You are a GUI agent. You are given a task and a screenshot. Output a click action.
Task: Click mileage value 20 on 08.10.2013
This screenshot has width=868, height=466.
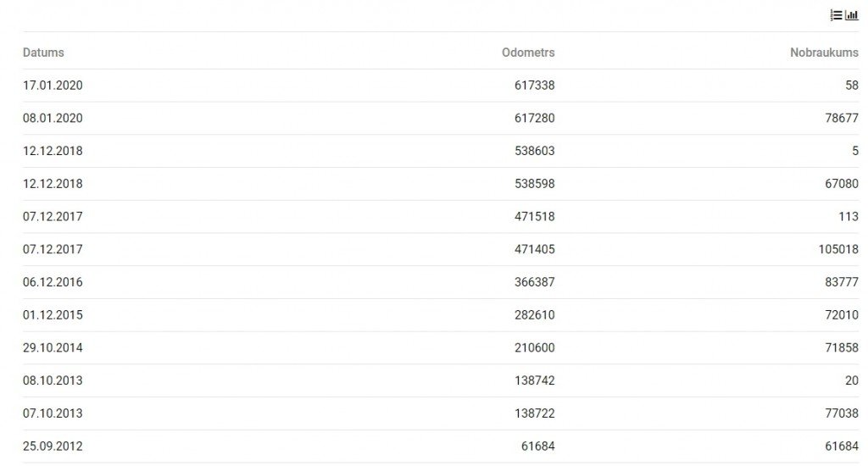point(852,380)
